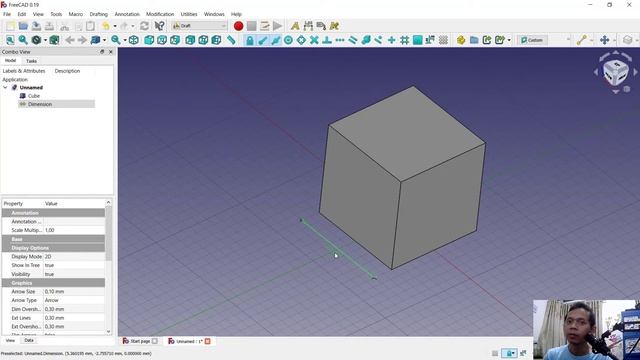Screen dimensions: 640x360
Task: Open the Modification menu
Action: point(160,14)
